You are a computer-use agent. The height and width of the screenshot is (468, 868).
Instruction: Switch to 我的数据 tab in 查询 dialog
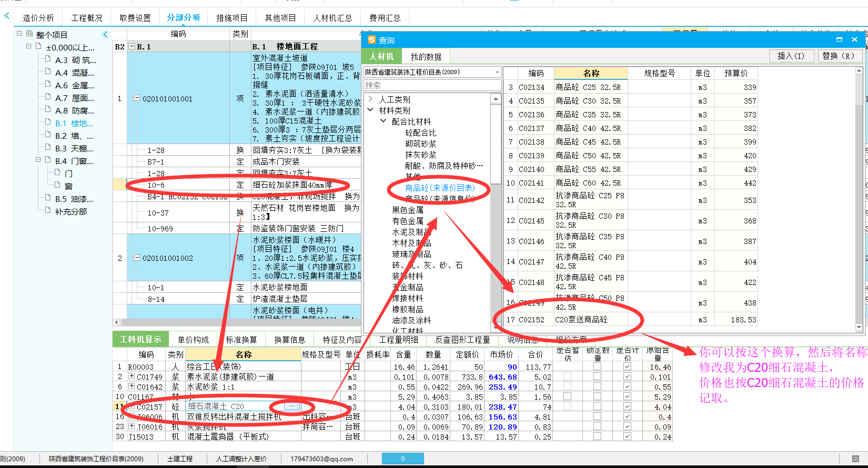click(x=426, y=56)
